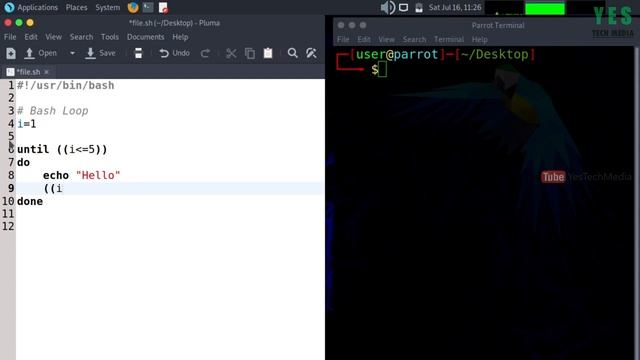Click the shebang line "#!/usr/bin/bash"
Viewport: 640px width, 360px height.
coord(66,85)
